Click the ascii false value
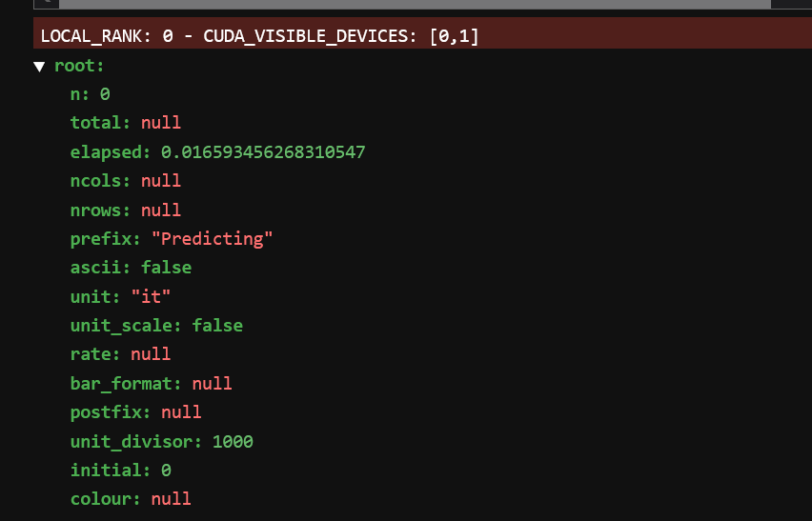812x521 pixels. [166, 268]
